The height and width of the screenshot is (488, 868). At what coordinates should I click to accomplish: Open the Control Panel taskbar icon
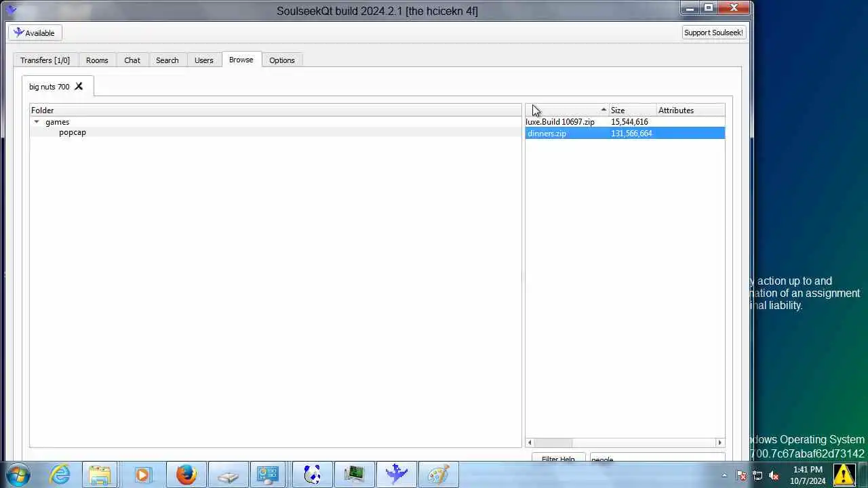[x=269, y=474]
